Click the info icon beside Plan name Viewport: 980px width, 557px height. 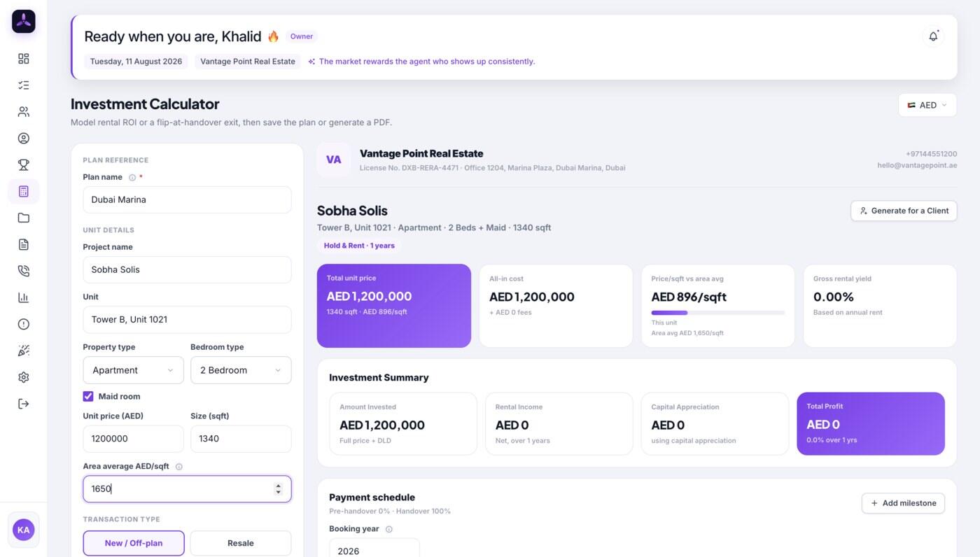point(132,178)
